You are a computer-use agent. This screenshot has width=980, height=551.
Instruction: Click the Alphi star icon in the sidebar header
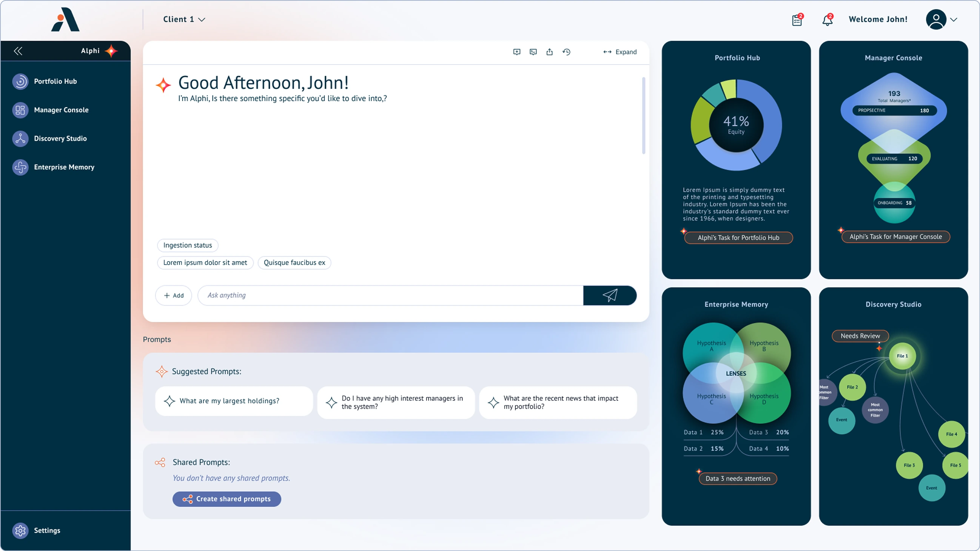(111, 51)
